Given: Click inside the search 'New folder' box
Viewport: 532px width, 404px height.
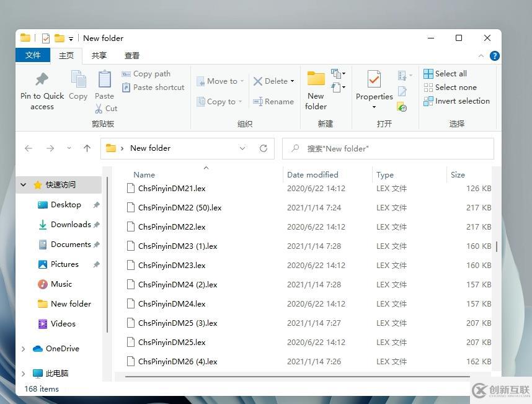Looking at the screenshot, I should (388, 148).
